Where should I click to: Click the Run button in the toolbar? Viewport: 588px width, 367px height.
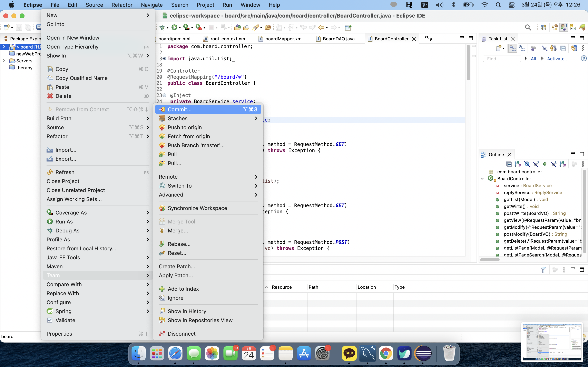tap(174, 28)
